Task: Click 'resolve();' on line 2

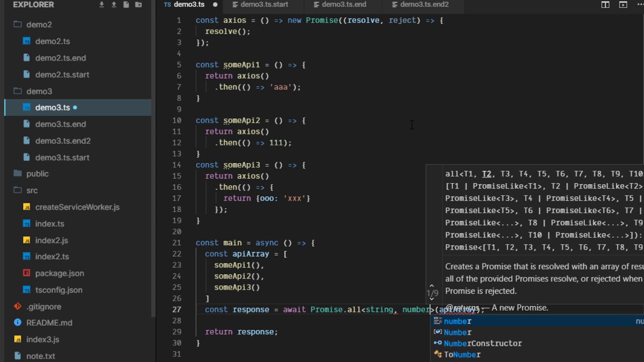Action: [227, 31]
